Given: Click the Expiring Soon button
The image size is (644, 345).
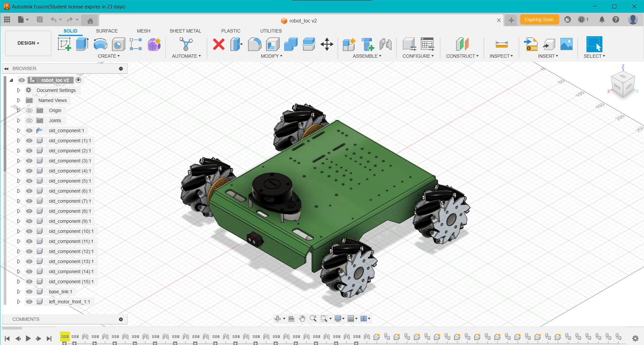Looking at the screenshot, I should pyautogui.click(x=539, y=20).
